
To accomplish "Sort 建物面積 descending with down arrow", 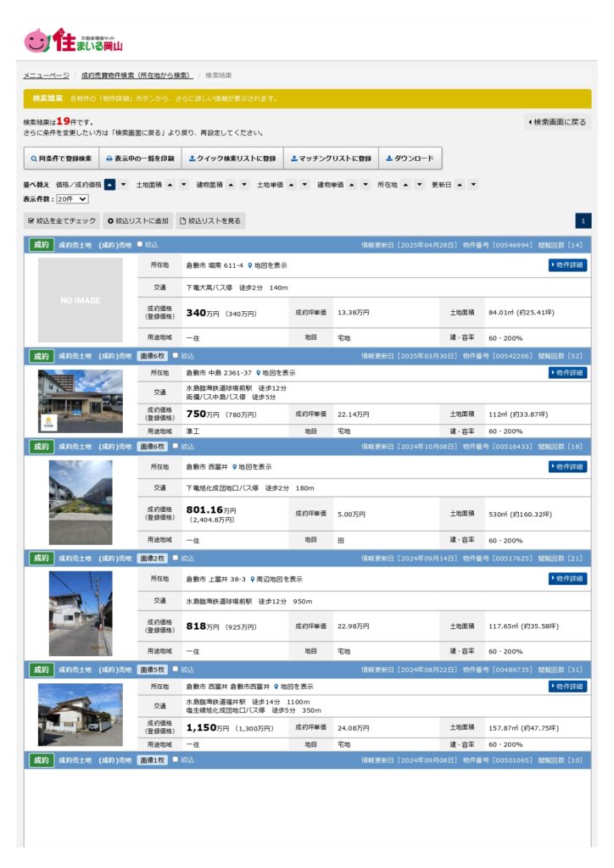I will [x=244, y=185].
